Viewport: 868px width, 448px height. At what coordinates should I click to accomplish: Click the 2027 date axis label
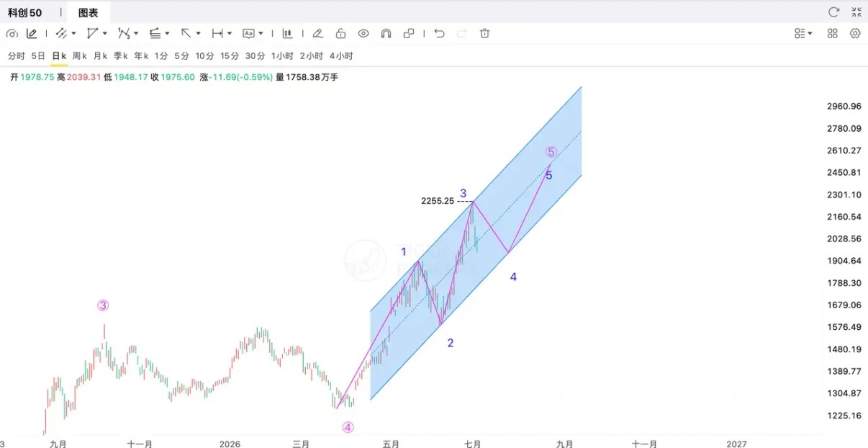(736, 444)
